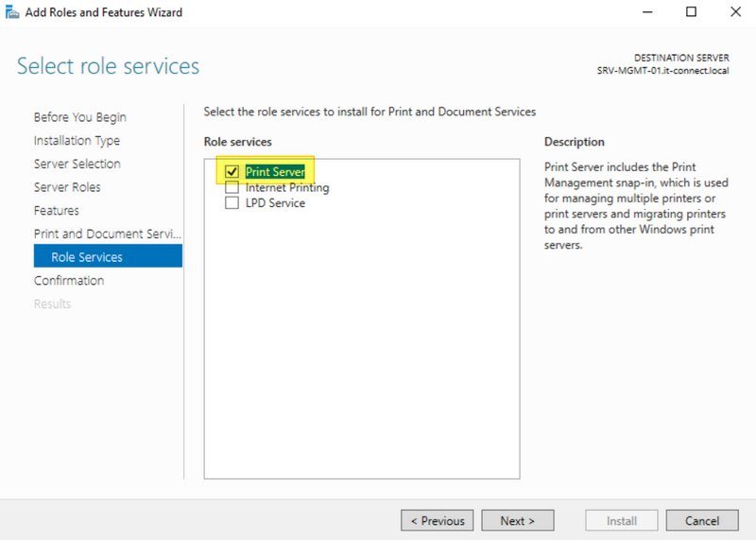Proceed with the Next button
Image resolution: width=756 pixels, height=540 pixels.
(517, 520)
